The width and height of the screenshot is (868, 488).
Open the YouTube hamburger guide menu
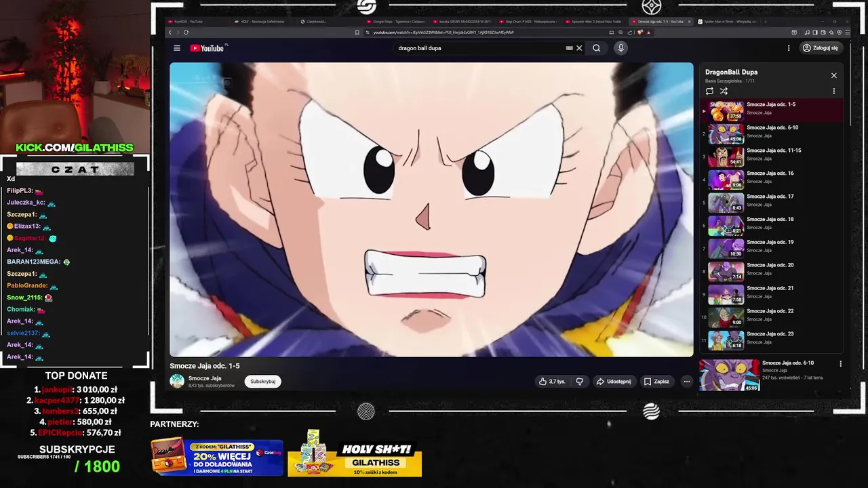click(x=177, y=48)
